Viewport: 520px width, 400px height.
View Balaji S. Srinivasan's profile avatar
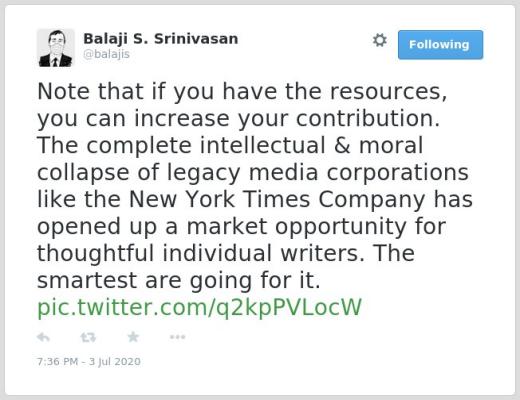[56, 48]
